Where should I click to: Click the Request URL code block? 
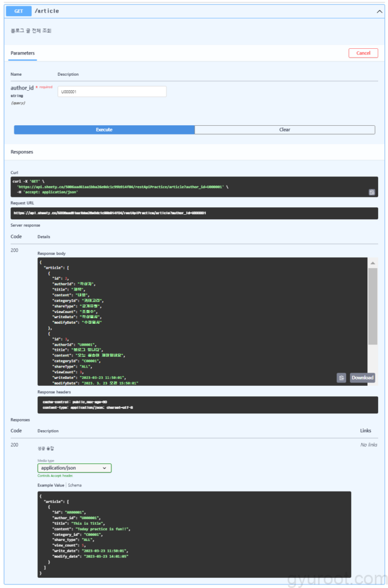pyautogui.click(x=193, y=213)
